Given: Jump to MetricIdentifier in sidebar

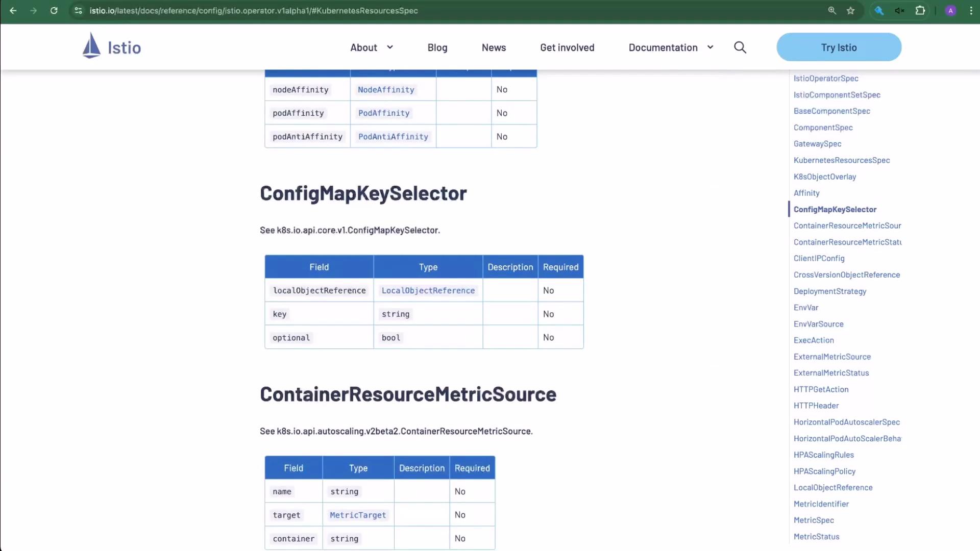Looking at the screenshot, I should pyautogui.click(x=821, y=504).
